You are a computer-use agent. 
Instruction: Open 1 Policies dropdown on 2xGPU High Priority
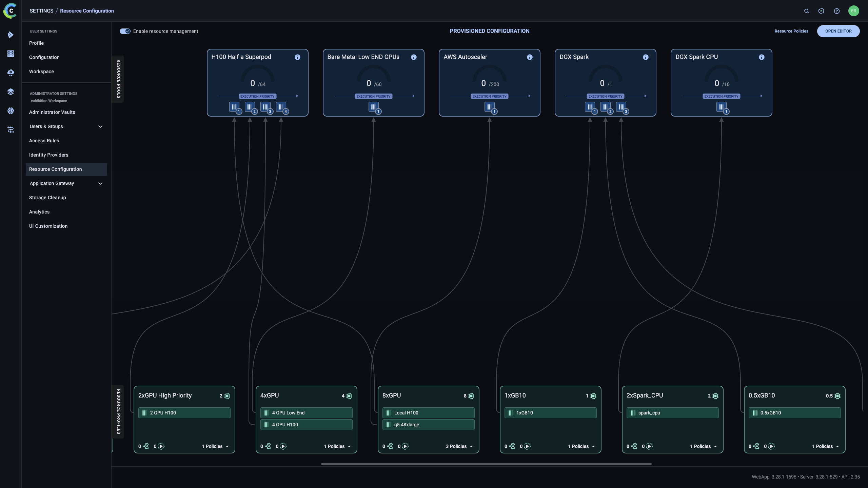click(215, 446)
